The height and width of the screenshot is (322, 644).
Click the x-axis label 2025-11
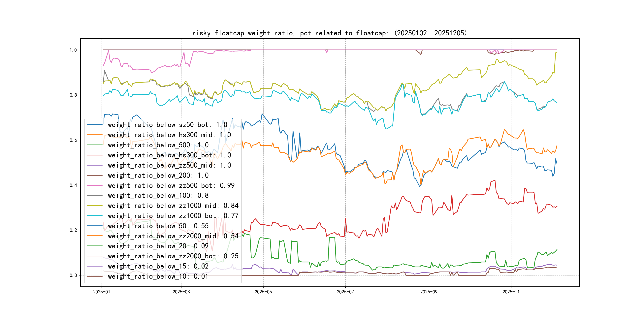[511, 292]
